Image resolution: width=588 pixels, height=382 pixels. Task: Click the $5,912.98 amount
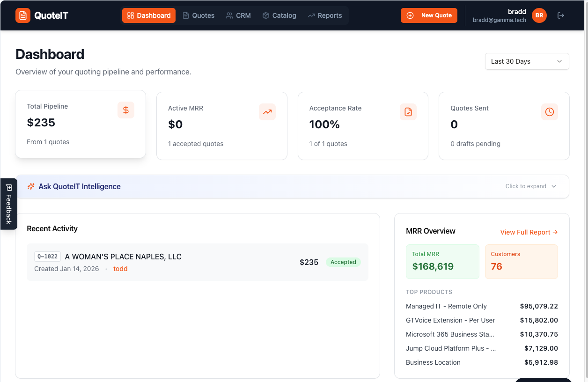pos(541,362)
